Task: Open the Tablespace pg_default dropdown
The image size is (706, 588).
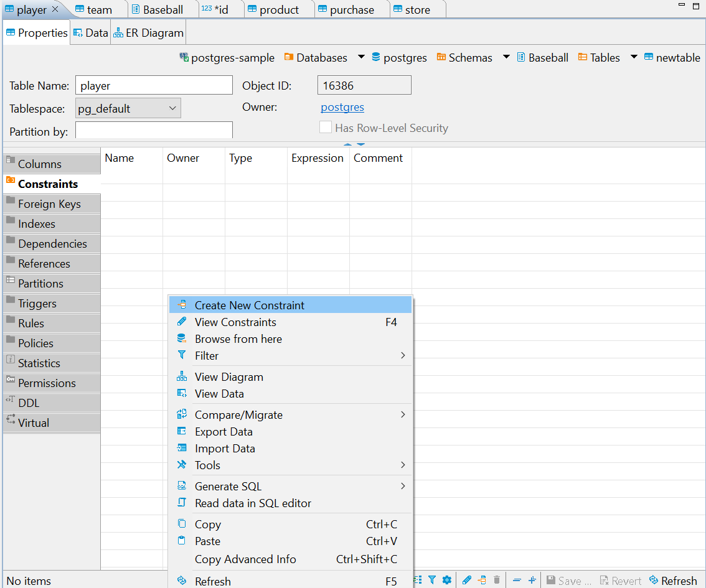Action: click(128, 108)
